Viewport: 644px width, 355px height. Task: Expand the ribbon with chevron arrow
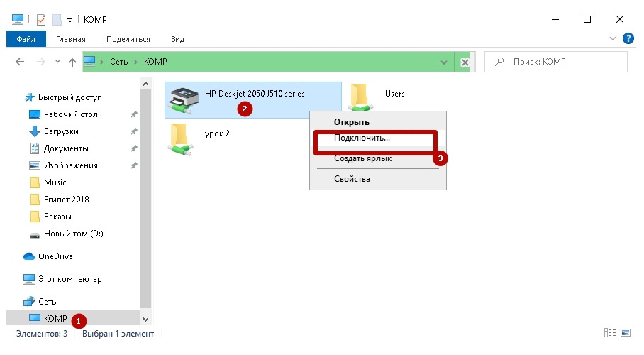[614, 38]
